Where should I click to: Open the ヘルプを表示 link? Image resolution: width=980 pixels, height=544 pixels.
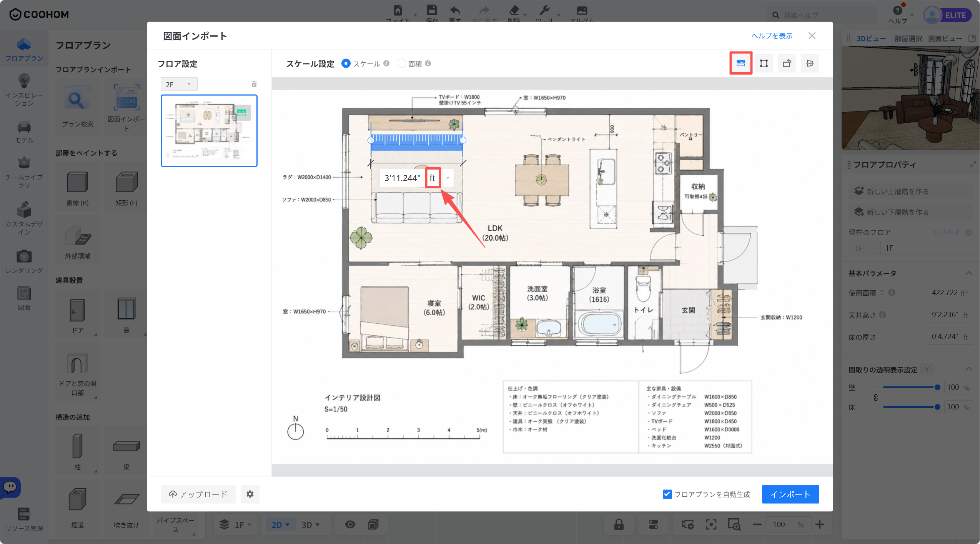[772, 36]
